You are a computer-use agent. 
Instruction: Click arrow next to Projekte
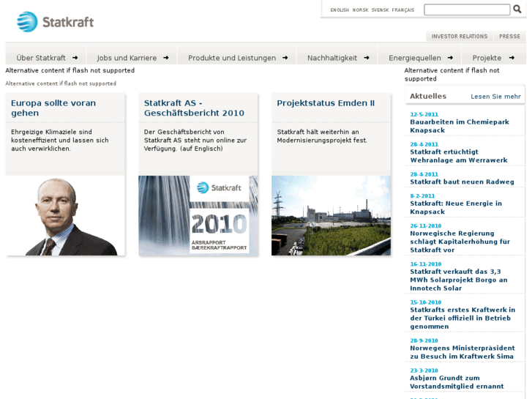[512, 58]
